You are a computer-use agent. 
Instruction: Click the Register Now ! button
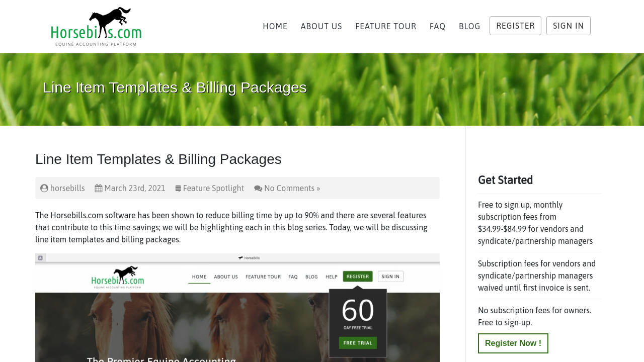point(513,343)
